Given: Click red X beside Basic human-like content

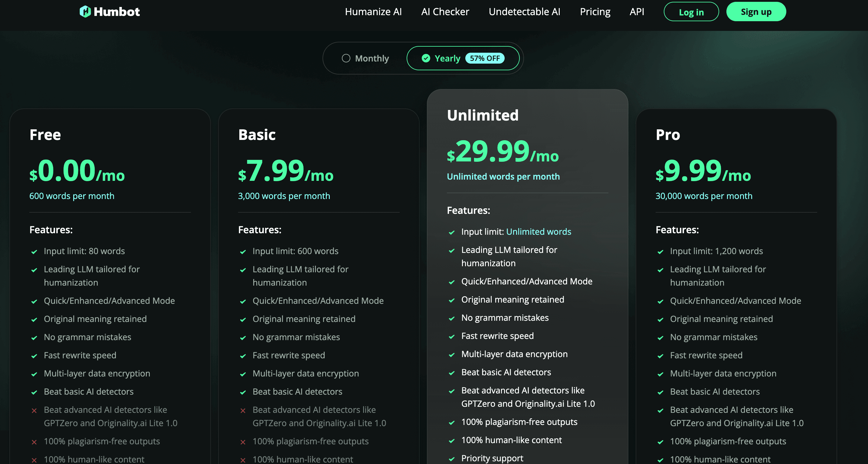Looking at the screenshot, I should point(243,460).
